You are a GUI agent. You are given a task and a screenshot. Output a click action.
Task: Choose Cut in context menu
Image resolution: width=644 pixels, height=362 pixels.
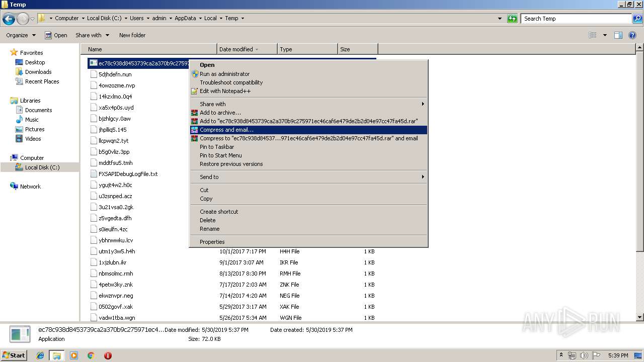pos(308,190)
